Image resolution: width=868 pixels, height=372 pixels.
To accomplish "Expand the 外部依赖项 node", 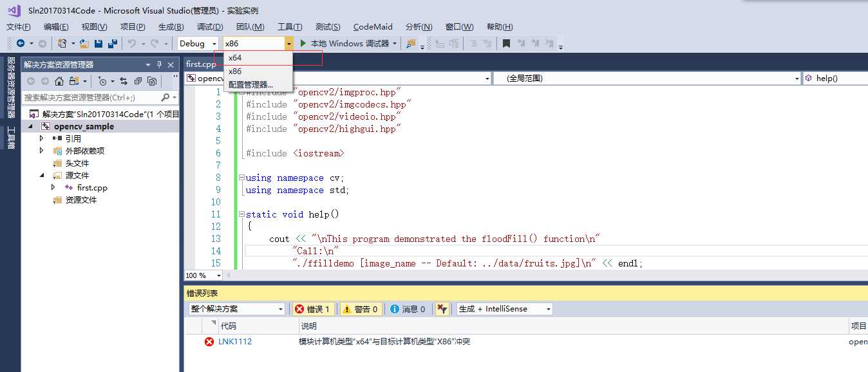I will [42, 151].
